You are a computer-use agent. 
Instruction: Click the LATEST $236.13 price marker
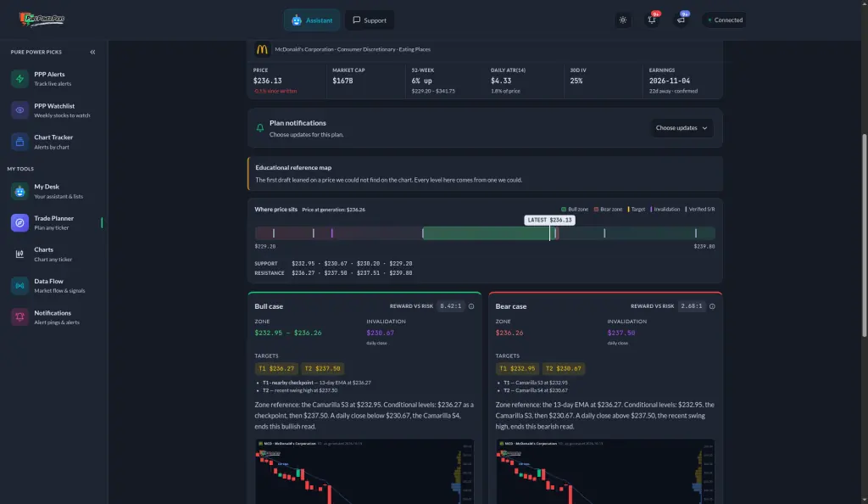click(x=549, y=220)
